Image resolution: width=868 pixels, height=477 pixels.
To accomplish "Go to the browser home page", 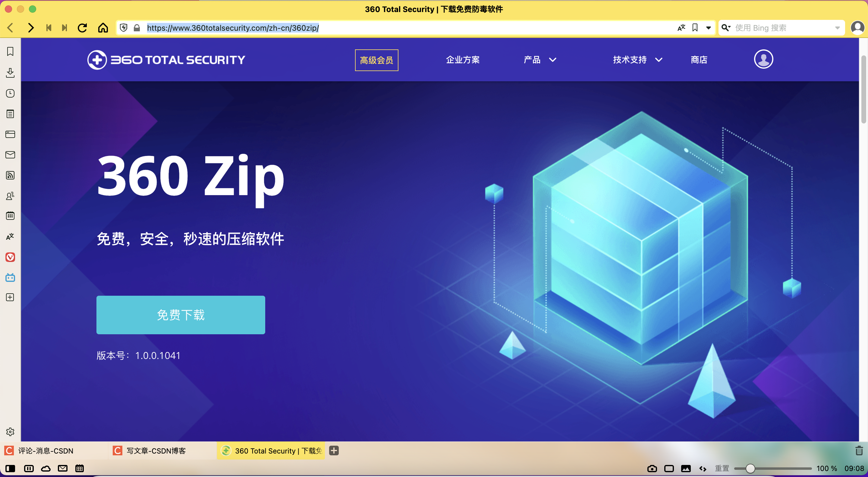I will point(103,28).
